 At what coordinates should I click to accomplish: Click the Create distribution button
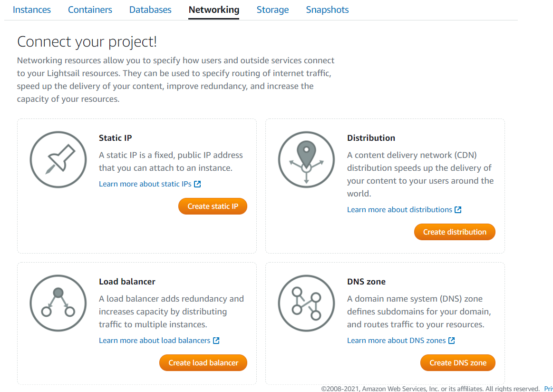(x=455, y=232)
